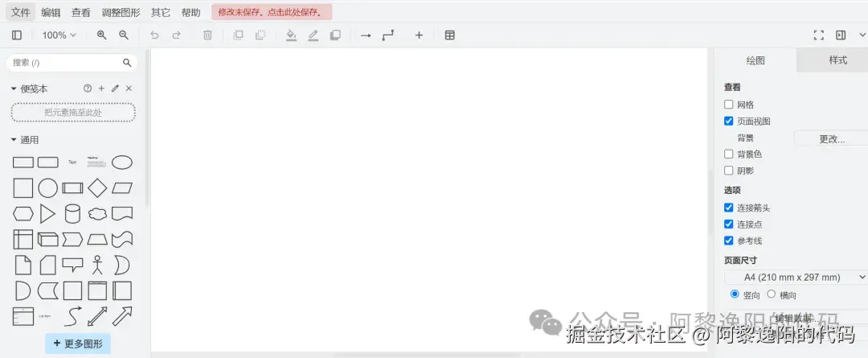Screen dimensions: 868x358
Task: Enable the 阴影 checkbox
Action: click(728, 171)
